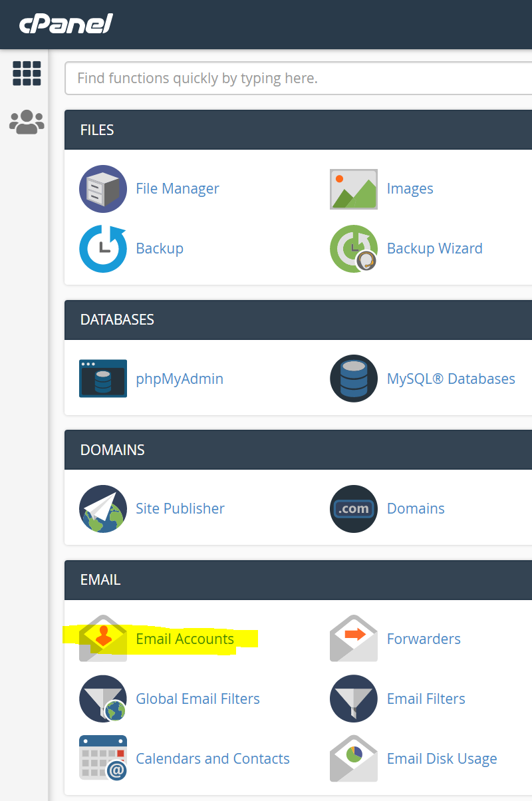The width and height of the screenshot is (532, 801).
Task: Select the grid apps icon in sidebar
Action: (x=26, y=73)
